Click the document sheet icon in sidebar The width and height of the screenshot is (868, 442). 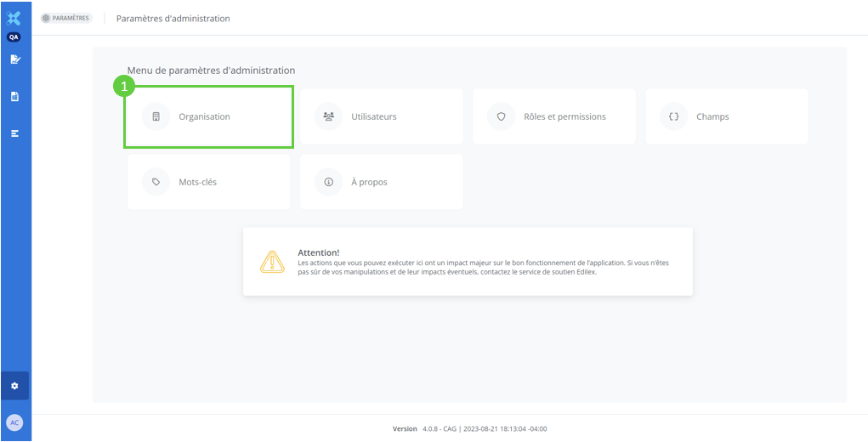coord(14,97)
